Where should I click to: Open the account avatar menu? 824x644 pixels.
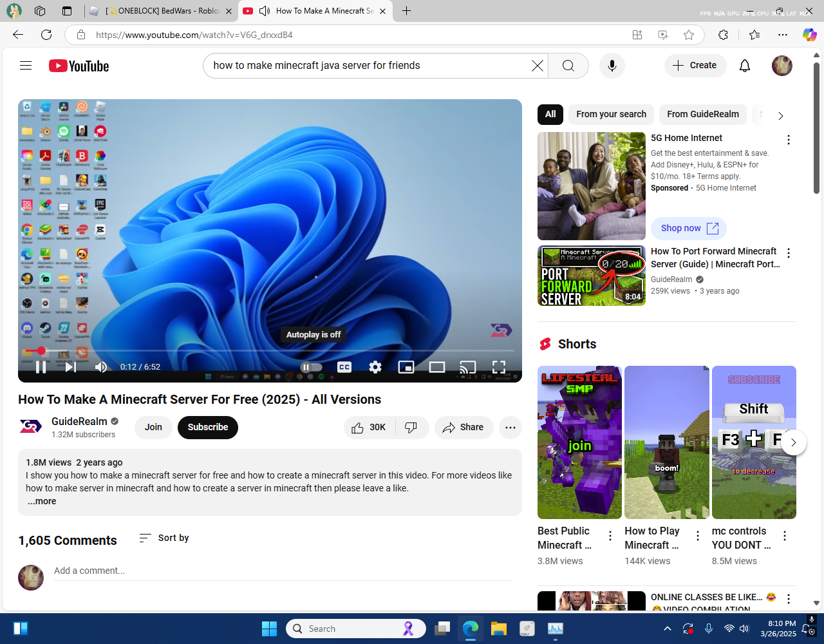[x=782, y=66]
